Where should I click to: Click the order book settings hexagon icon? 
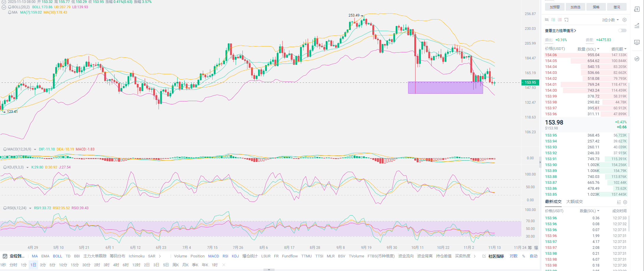click(x=624, y=20)
